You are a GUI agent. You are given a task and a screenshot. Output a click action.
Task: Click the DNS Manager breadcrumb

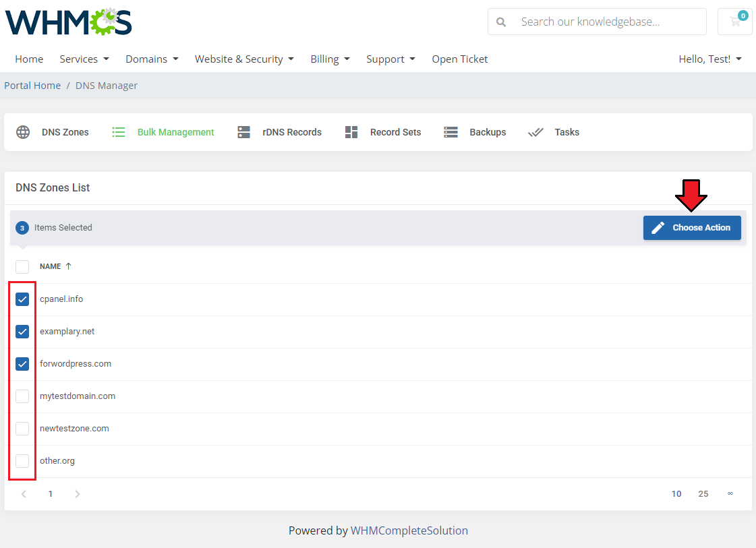106,86
